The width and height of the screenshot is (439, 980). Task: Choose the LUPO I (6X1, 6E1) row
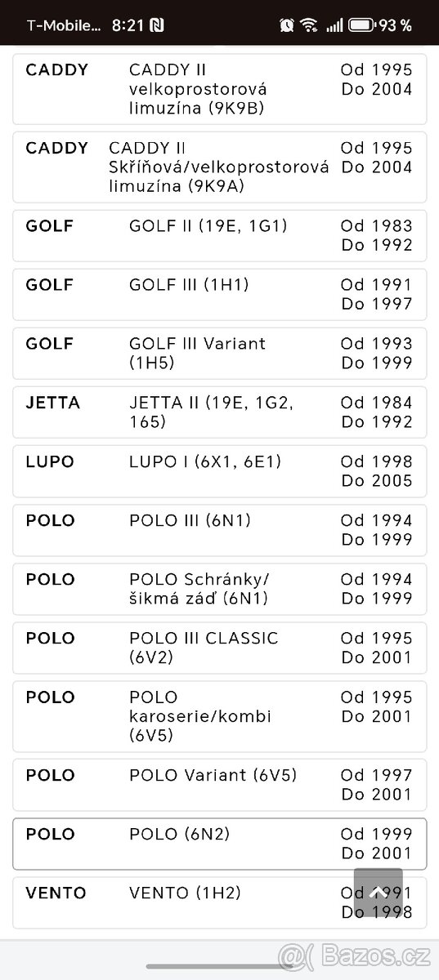pos(219,471)
